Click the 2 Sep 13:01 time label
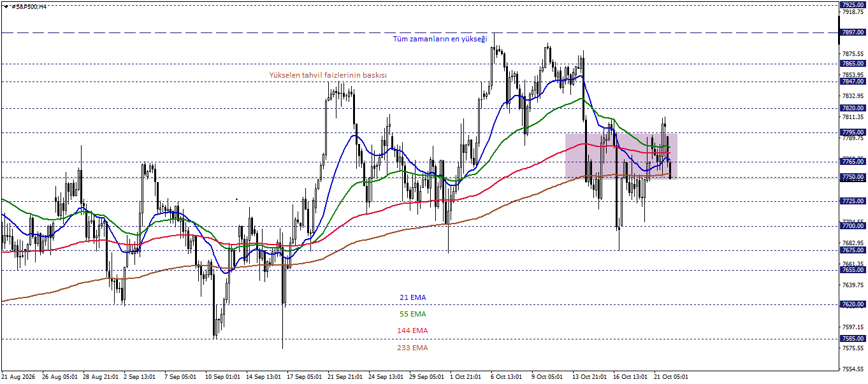The height and width of the screenshot is (384, 868). [x=140, y=377]
